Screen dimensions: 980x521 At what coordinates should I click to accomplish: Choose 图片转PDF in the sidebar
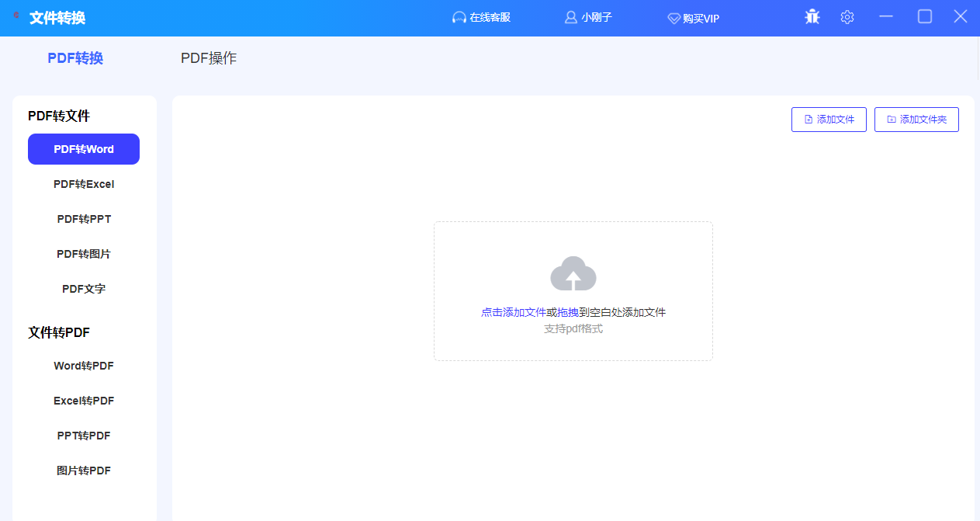(x=84, y=471)
